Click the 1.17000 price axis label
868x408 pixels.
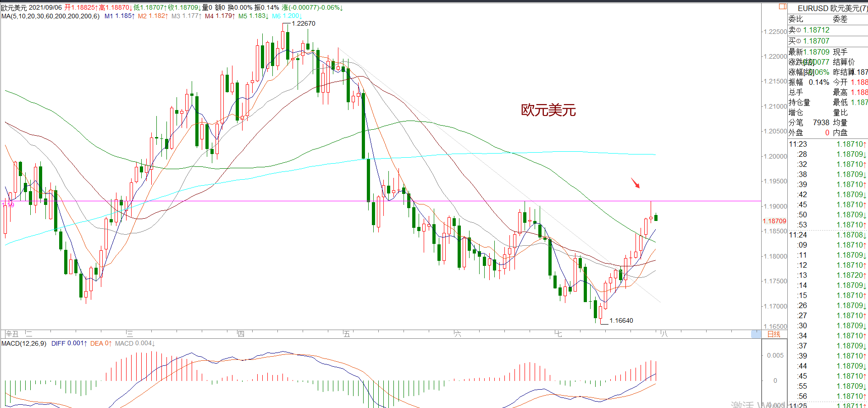[x=775, y=306]
